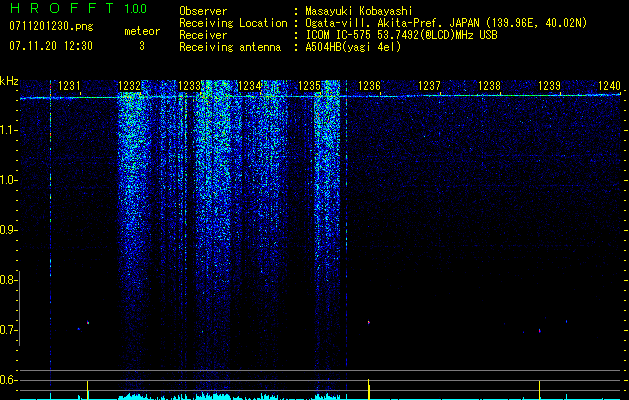Click the 1234 time marker

click(250, 86)
